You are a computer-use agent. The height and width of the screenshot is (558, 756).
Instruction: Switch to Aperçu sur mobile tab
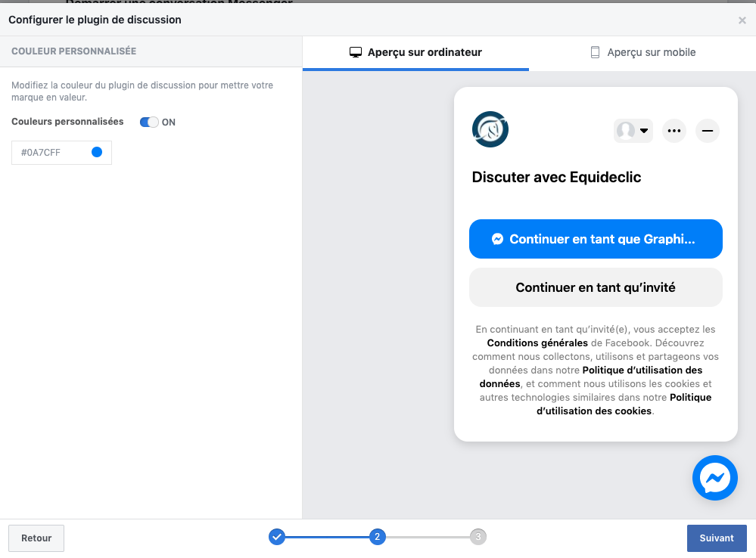(642, 52)
